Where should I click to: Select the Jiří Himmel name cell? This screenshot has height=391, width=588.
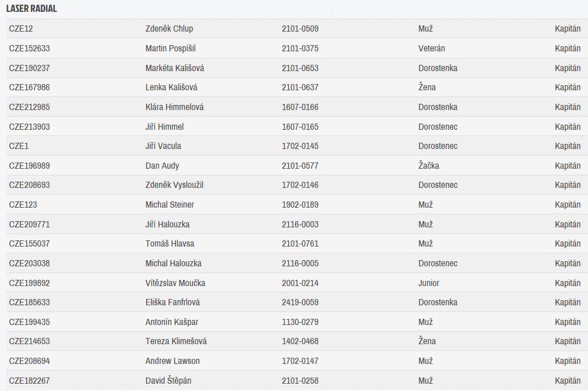pos(165,127)
